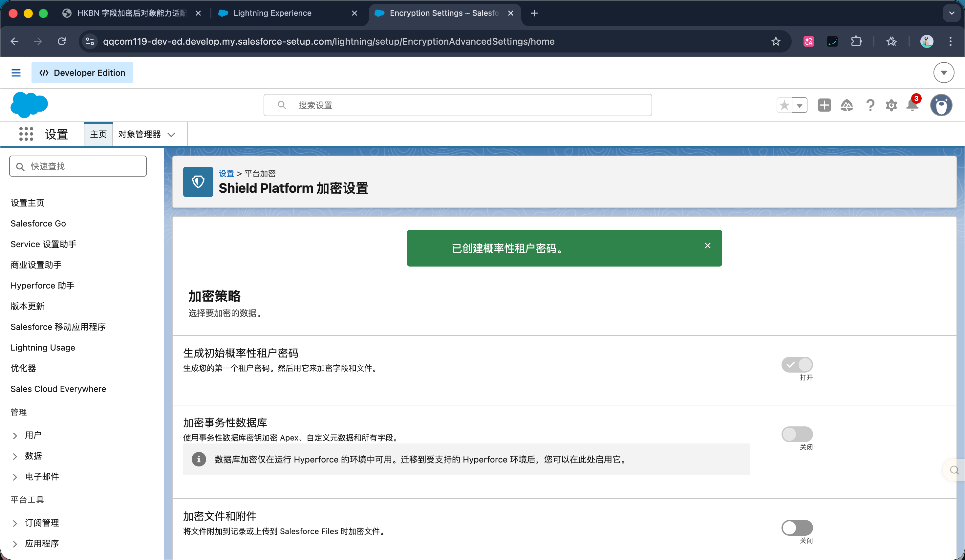Click the favorites star icon
The height and width of the screenshot is (560, 965).
click(784, 105)
